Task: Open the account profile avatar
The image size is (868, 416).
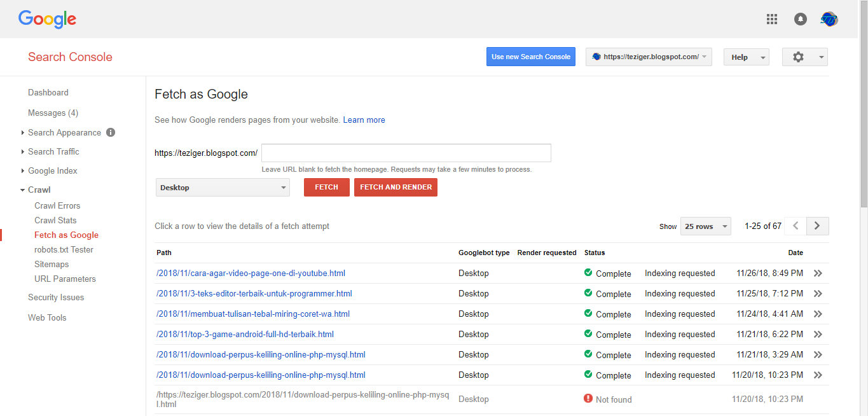Action: 829,19
